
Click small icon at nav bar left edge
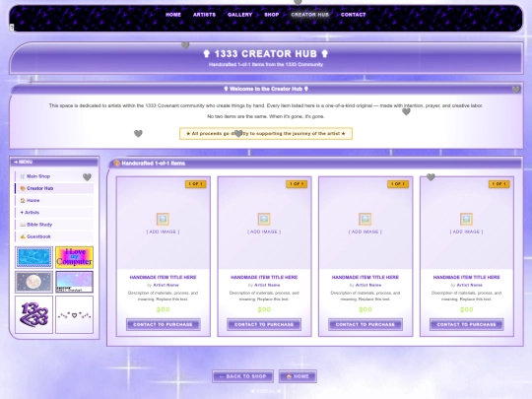[x=12, y=28]
